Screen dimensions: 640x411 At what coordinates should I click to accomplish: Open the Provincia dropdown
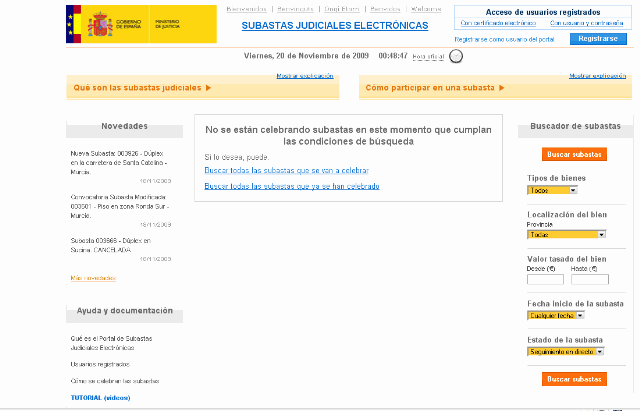tap(567, 235)
